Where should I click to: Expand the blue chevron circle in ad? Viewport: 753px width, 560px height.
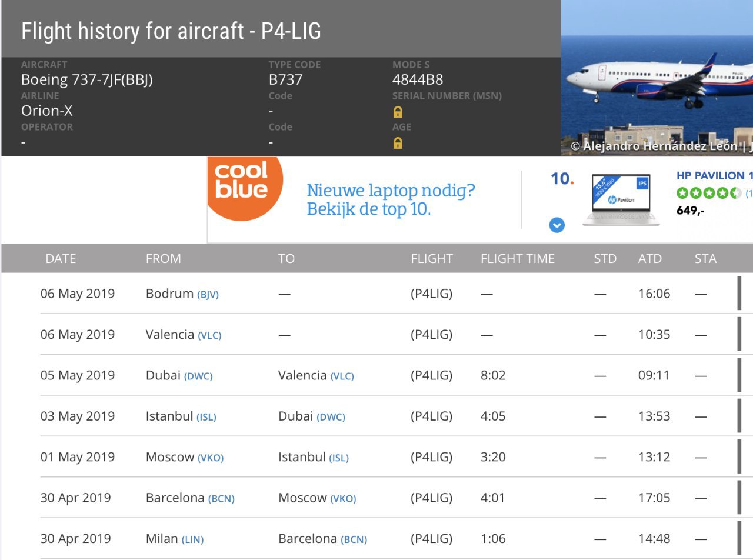point(557,225)
